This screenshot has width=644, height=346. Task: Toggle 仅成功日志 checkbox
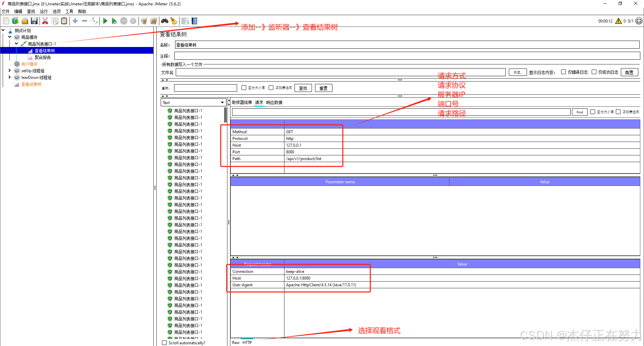594,72
